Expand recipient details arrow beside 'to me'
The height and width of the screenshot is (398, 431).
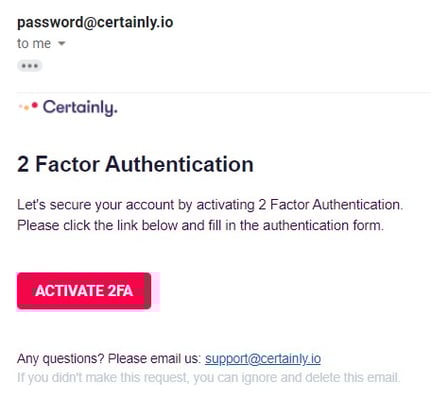61,43
